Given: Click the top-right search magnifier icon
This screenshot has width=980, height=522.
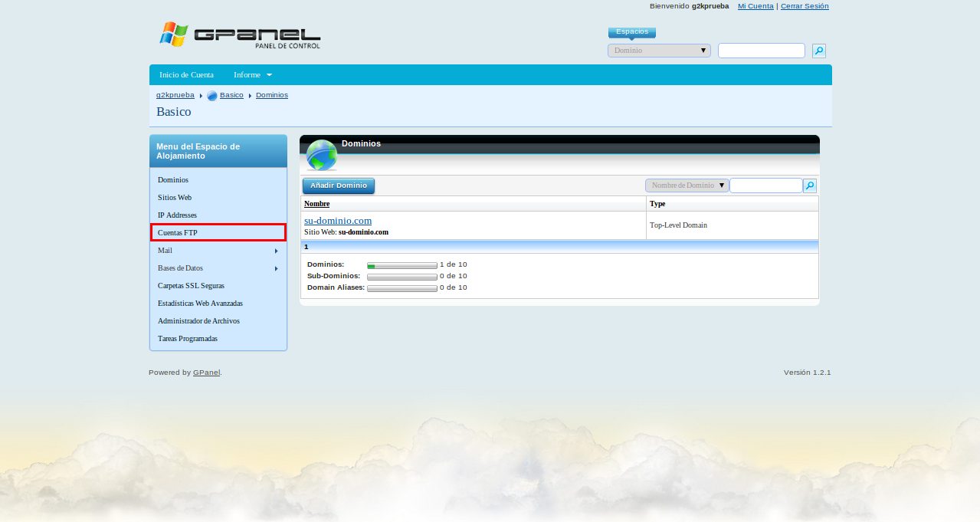Looking at the screenshot, I should pos(818,51).
